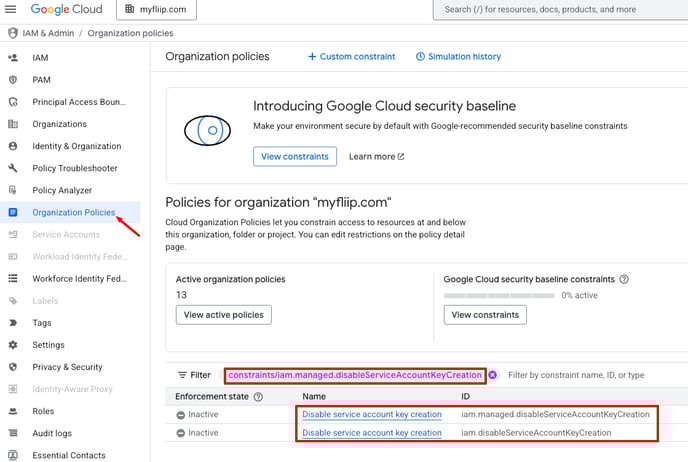Click the baseline constraints progress bar
This screenshot has height=462, width=688.
pos(499,296)
